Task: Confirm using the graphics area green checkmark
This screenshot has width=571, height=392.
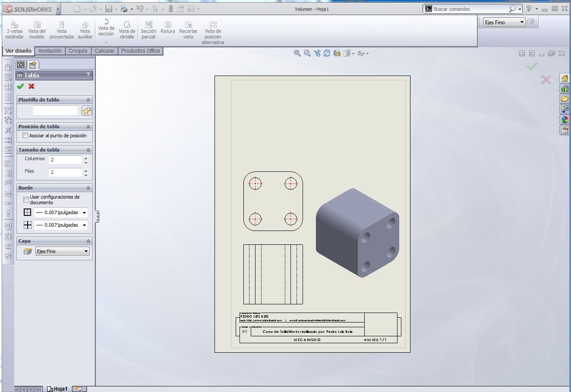Action: point(532,66)
